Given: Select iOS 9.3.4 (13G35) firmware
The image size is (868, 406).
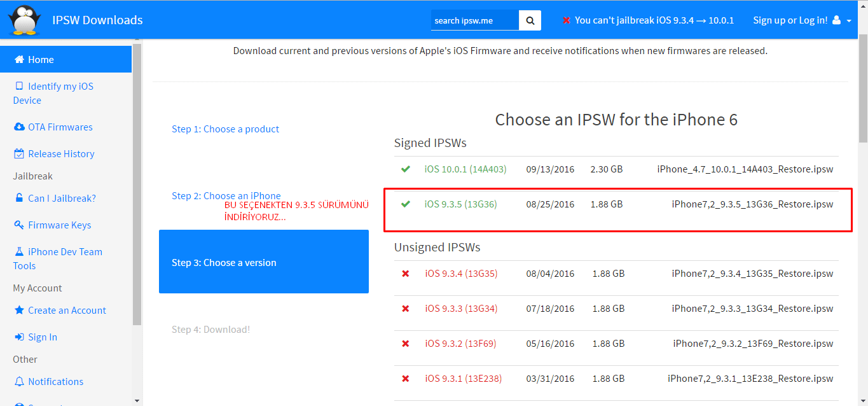Looking at the screenshot, I should [x=461, y=274].
